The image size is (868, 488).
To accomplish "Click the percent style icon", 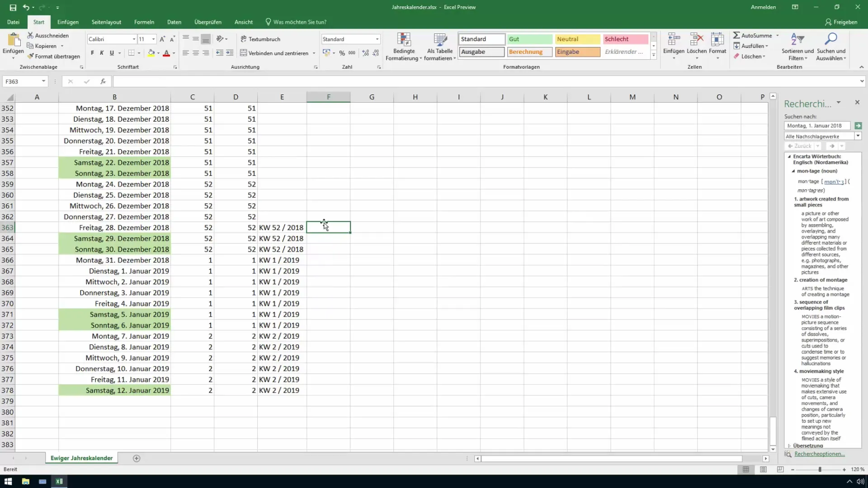I will coord(342,53).
